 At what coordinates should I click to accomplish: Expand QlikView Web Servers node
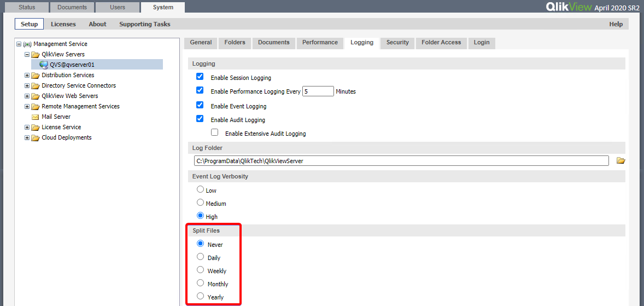point(27,96)
